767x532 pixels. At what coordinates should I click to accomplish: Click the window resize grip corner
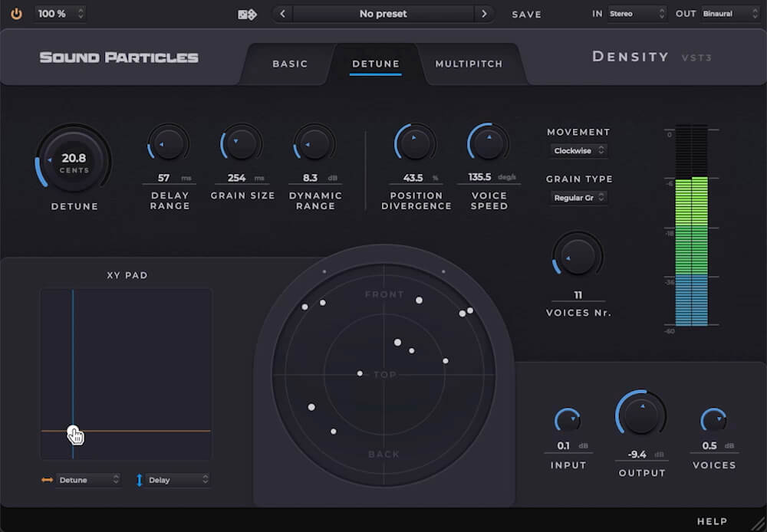[759, 524]
